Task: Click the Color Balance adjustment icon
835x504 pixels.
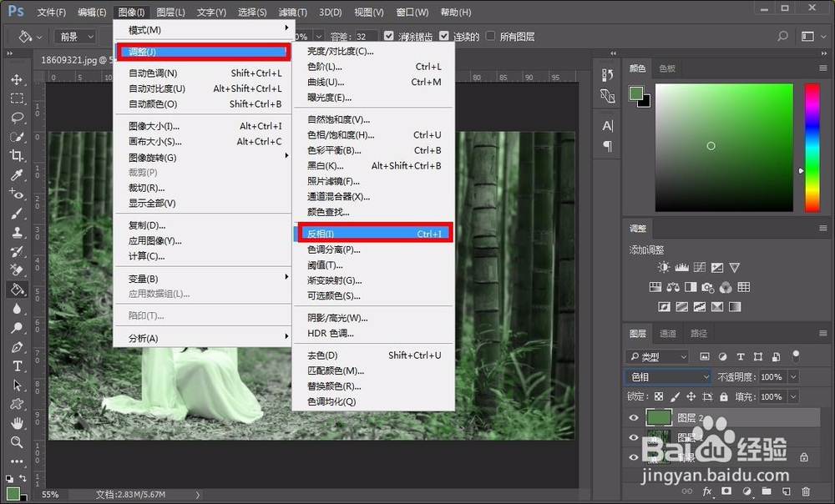Action: tap(673, 287)
